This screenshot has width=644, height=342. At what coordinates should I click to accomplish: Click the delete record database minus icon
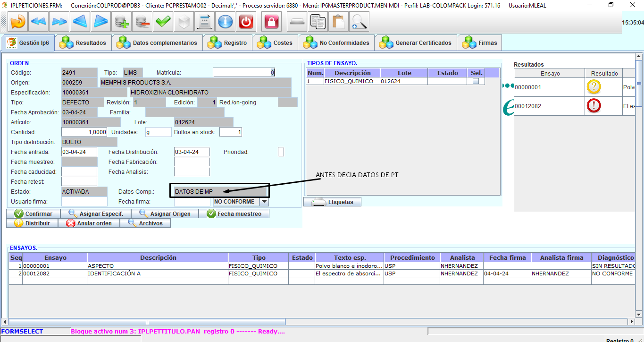pos(142,22)
